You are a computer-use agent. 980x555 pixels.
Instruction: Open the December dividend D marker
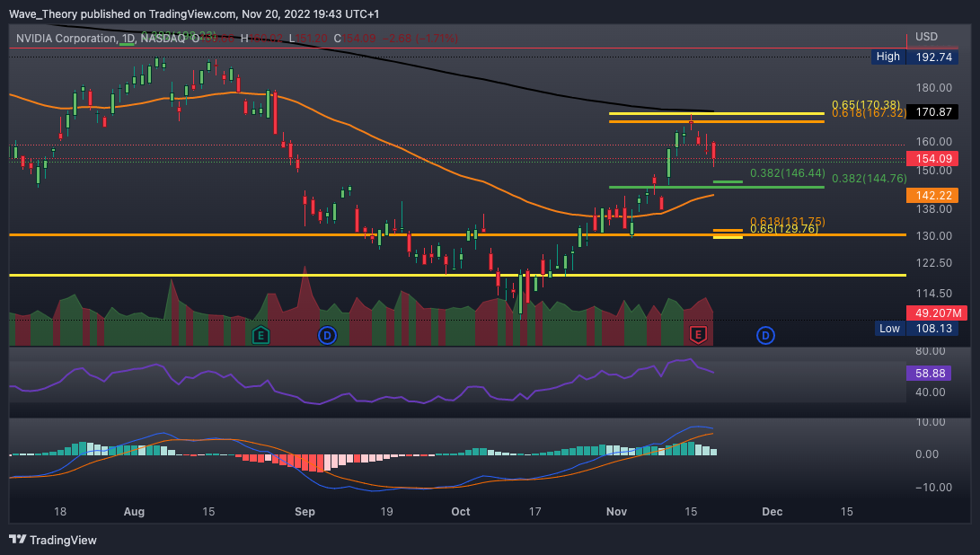[x=765, y=336]
